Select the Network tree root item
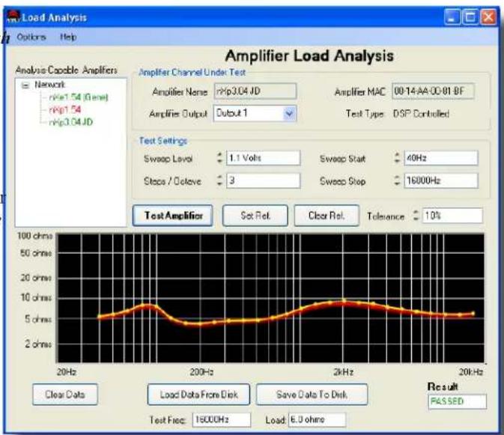 pyautogui.click(x=50, y=85)
